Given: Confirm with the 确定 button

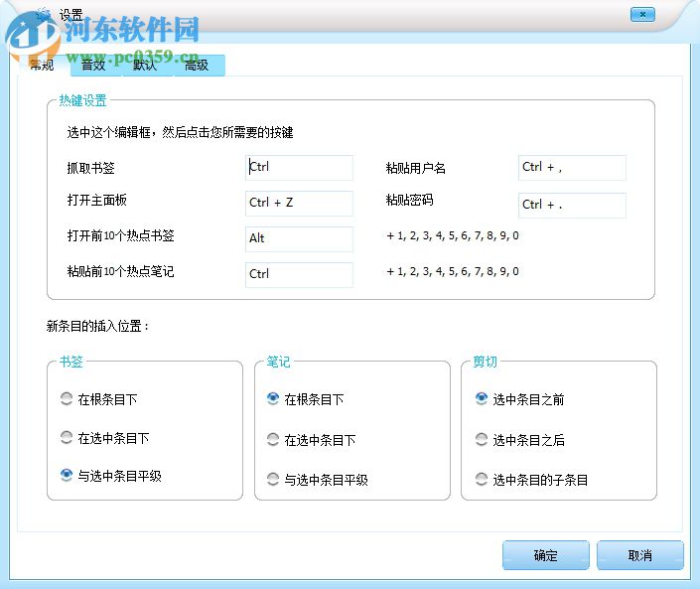Looking at the screenshot, I should (545, 555).
